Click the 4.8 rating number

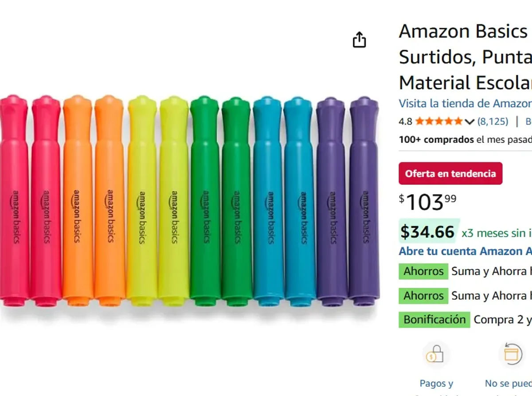coord(405,122)
